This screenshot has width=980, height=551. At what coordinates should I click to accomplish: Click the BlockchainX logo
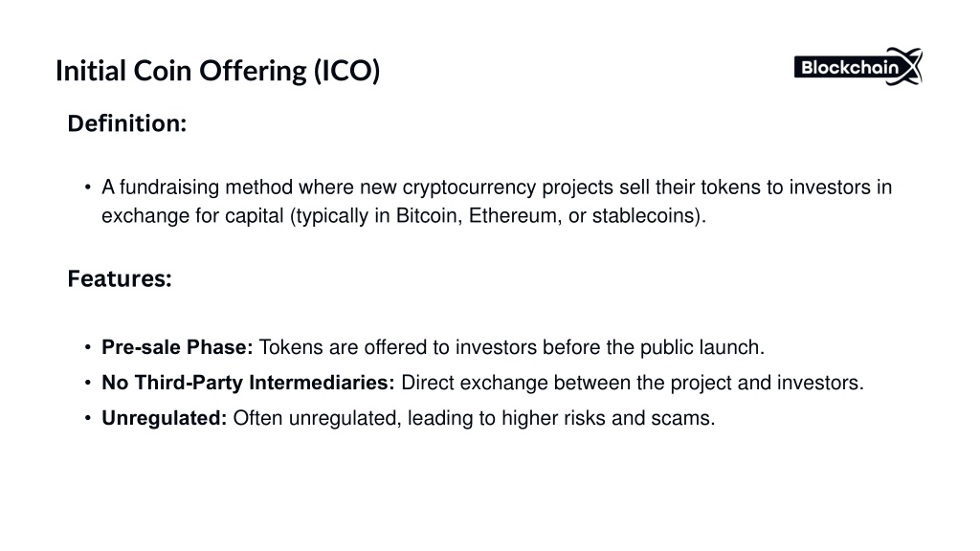tap(858, 66)
